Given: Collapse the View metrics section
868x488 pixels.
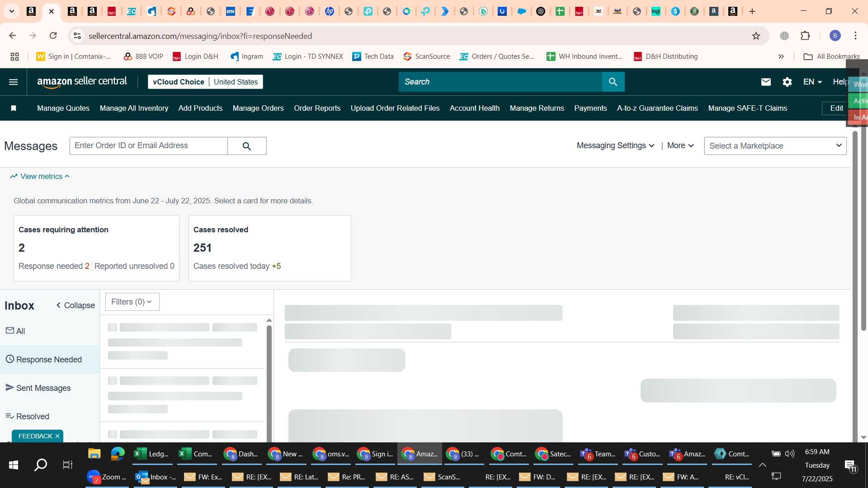Looking at the screenshot, I should [40, 176].
